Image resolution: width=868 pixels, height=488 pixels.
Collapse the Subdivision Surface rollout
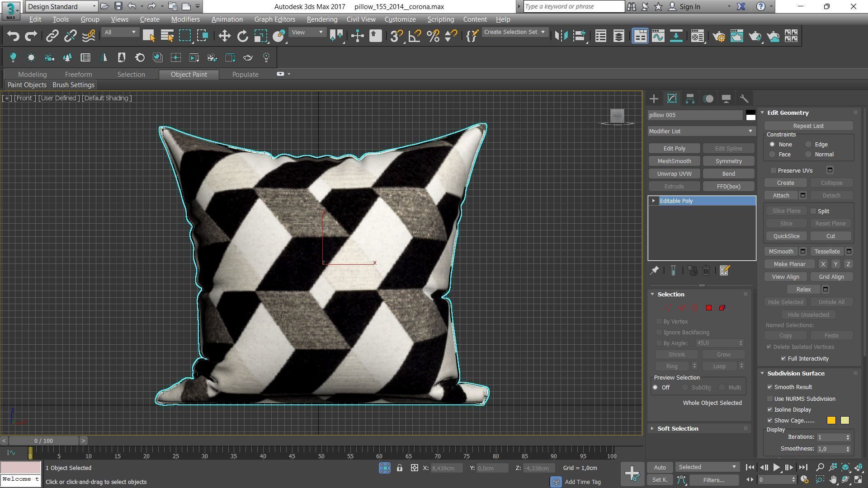coord(795,374)
